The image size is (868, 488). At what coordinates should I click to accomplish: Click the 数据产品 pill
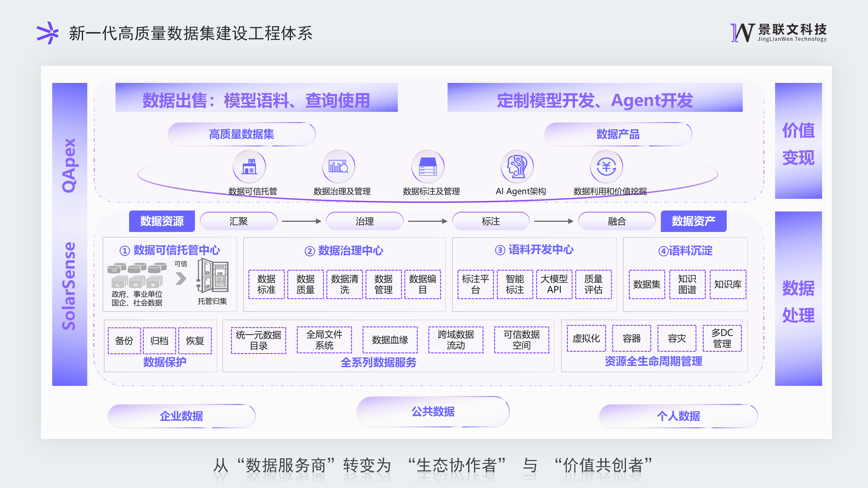pos(618,134)
